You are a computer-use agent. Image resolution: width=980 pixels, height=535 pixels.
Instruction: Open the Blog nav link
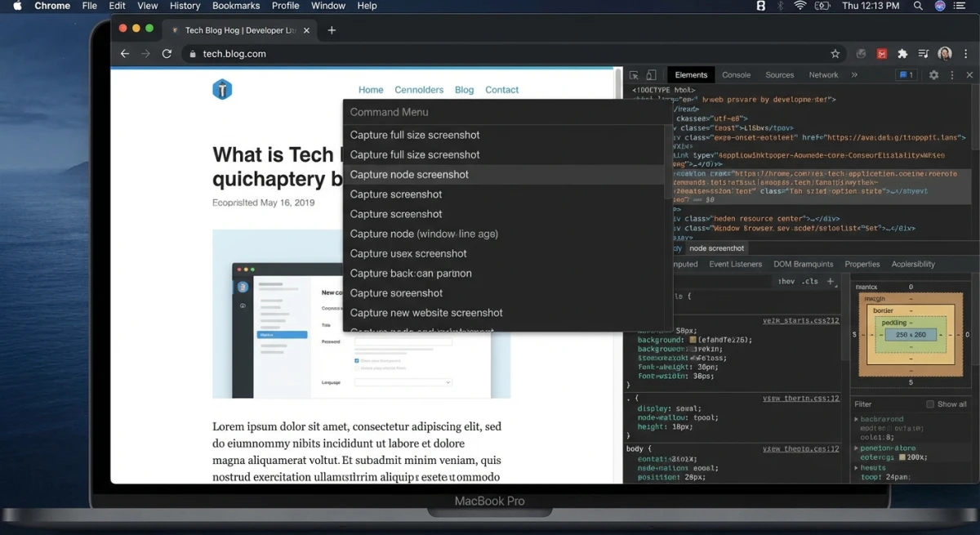click(x=464, y=90)
